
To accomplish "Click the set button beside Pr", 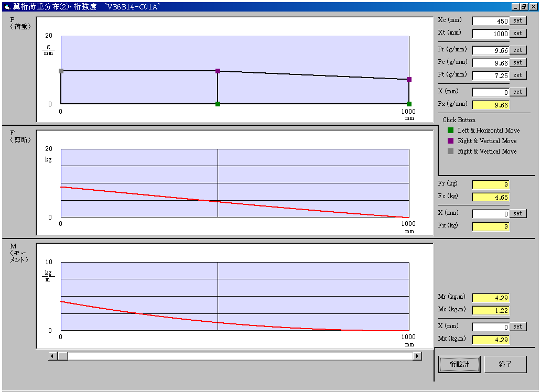I will click(x=517, y=50).
